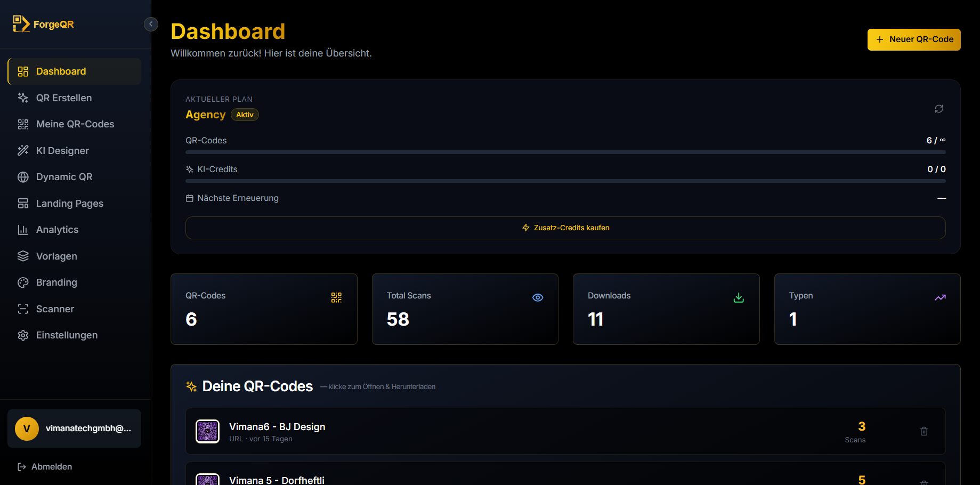Open the Vimana6 - BJ Design entry
The height and width of the screenshot is (485, 980).
point(565,431)
